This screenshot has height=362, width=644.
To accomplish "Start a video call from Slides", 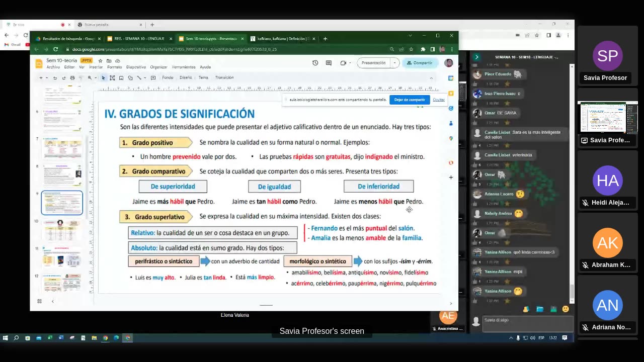I will pyautogui.click(x=343, y=63).
